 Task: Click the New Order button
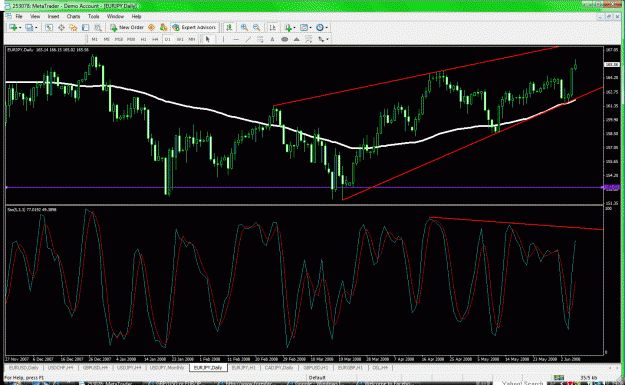(x=127, y=28)
